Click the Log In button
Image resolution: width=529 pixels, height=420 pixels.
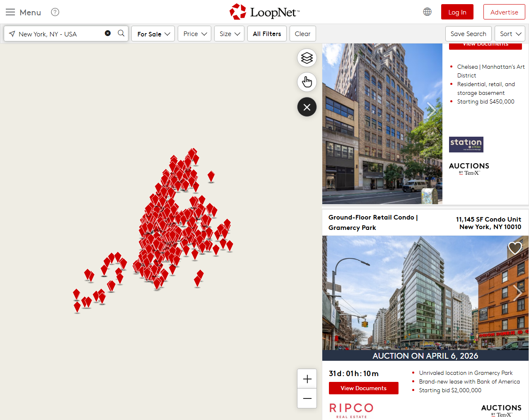[457, 12]
